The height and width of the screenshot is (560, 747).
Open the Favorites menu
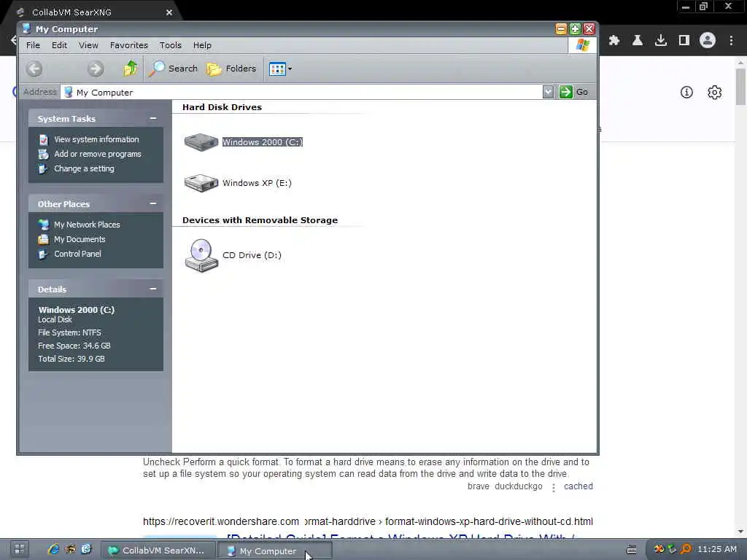[x=128, y=45]
